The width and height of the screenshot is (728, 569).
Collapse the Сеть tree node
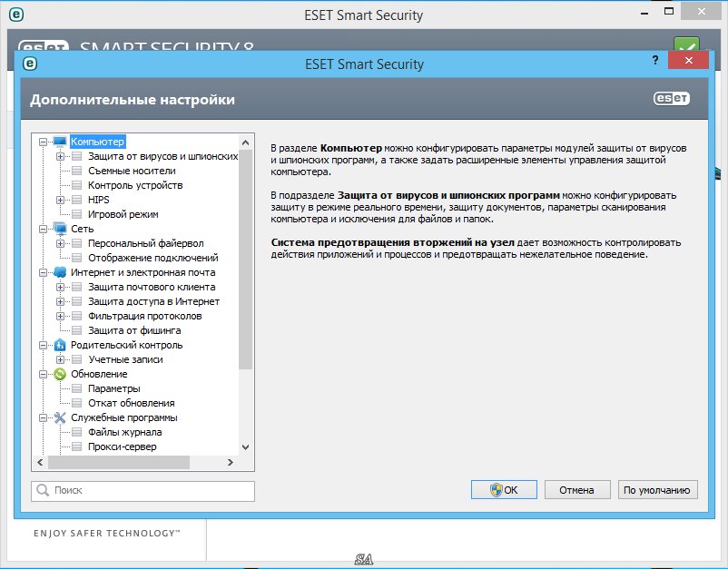coord(44,229)
